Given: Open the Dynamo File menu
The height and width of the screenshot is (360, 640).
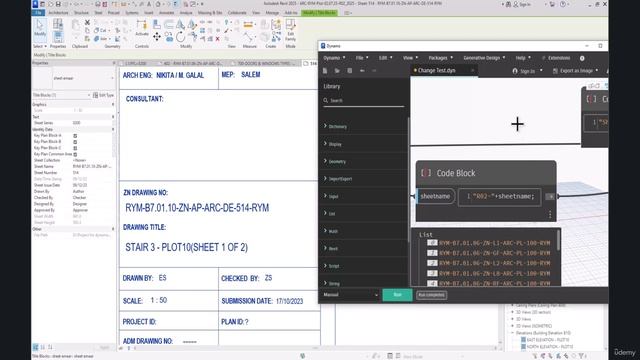Looking at the screenshot, I should 362,58.
